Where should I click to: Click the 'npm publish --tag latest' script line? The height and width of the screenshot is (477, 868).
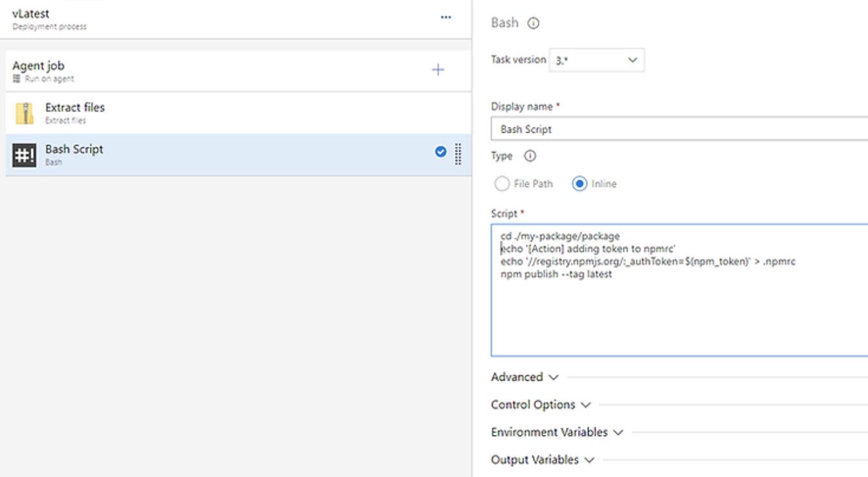[556, 274]
